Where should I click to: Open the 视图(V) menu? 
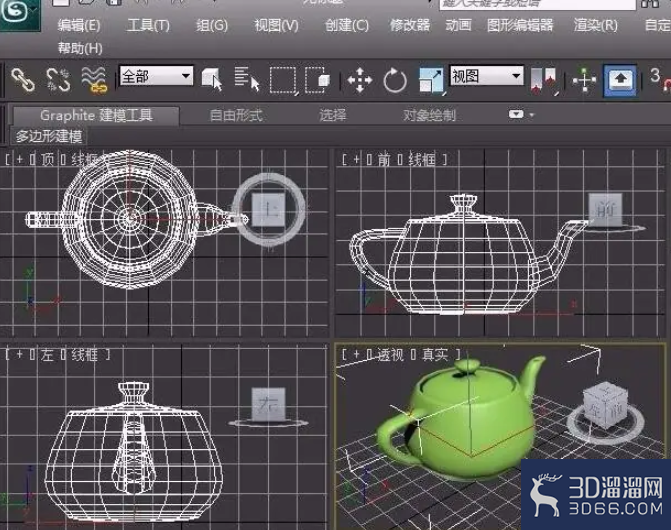[276, 25]
